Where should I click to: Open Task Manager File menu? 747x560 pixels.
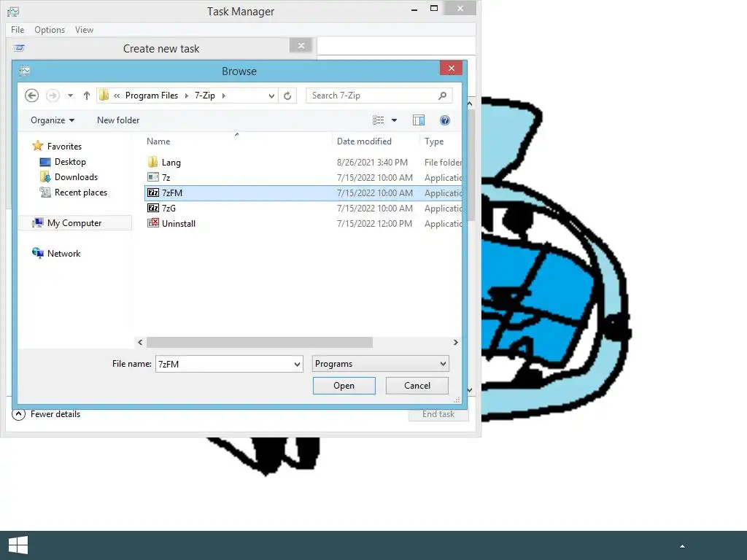(x=18, y=29)
